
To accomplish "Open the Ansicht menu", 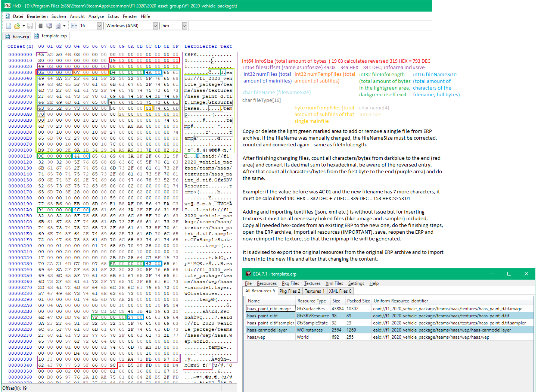I will (77, 16).
